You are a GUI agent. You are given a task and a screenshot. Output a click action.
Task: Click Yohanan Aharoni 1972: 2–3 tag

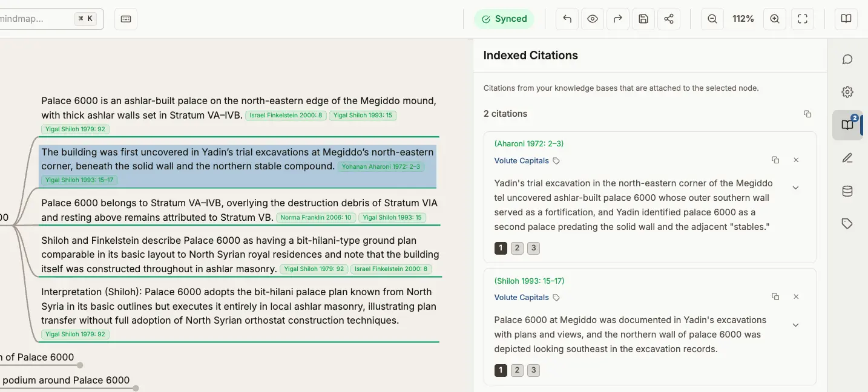[381, 167]
